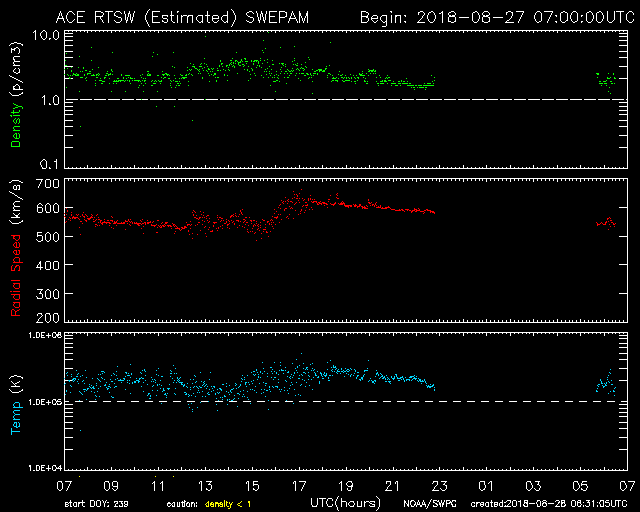Viewport: 640px width, 512px height.
Task: Click the blue Temp (K) axis label
Action: [16, 401]
